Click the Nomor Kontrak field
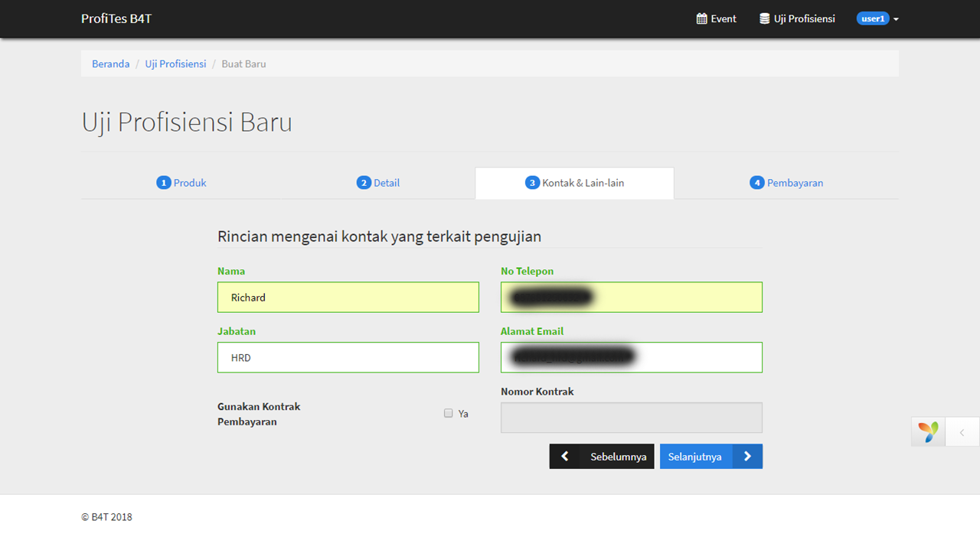The height and width of the screenshot is (537, 980). (x=631, y=418)
